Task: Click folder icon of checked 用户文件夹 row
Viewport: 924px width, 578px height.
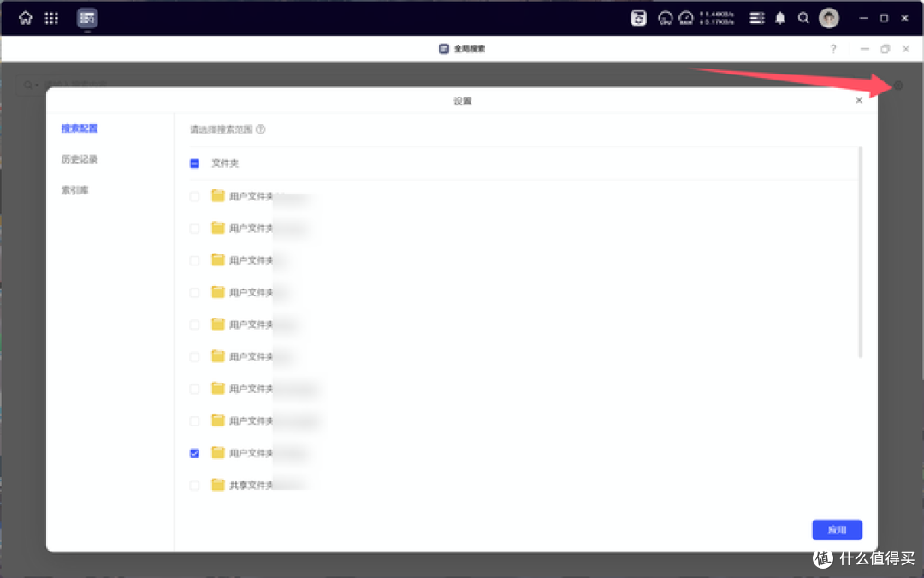Action: (218, 452)
